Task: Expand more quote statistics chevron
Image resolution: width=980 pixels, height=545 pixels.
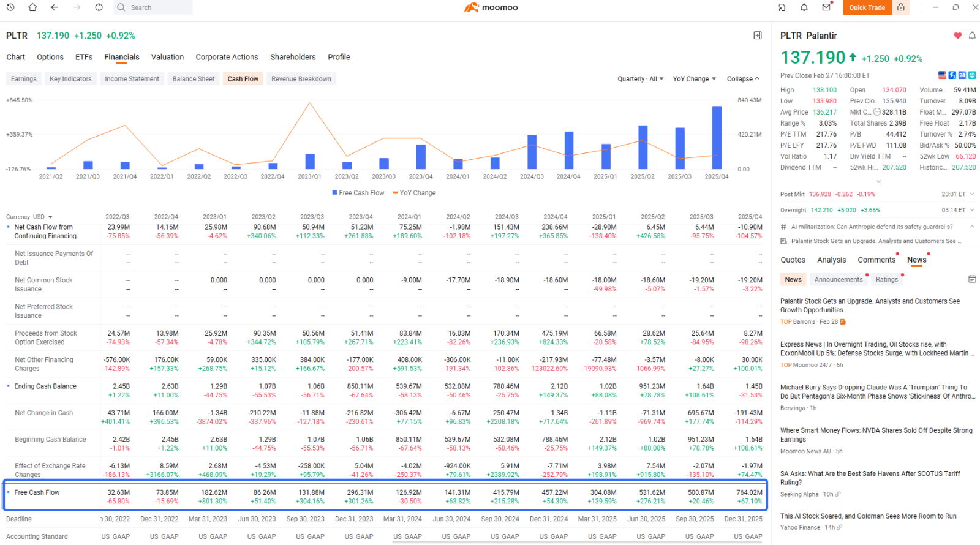Action: coord(878,181)
